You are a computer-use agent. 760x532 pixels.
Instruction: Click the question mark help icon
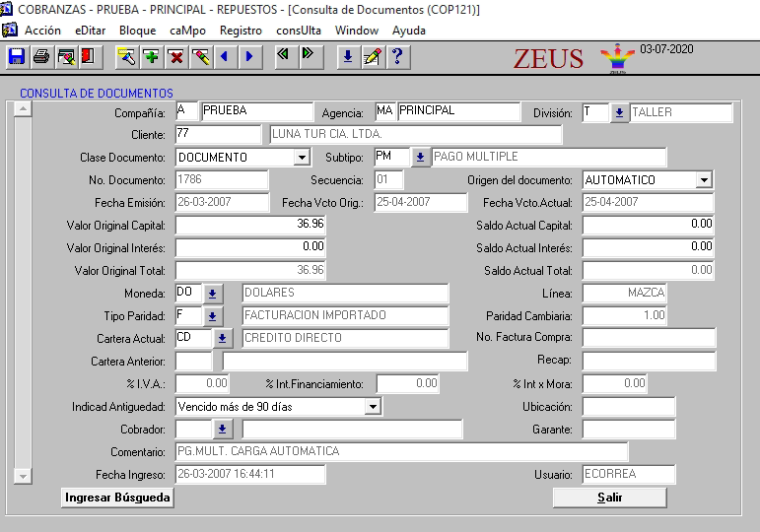[x=397, y=57]
